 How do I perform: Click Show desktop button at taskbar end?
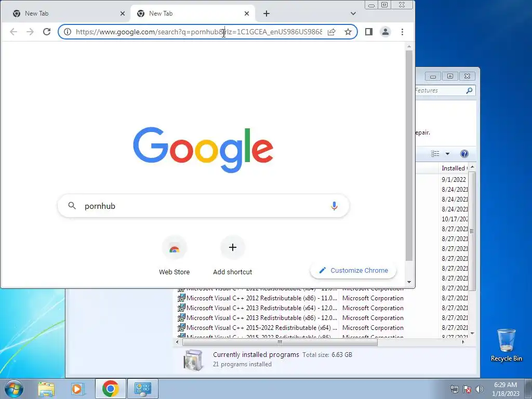pyautogui.click(x=528, y=389)
